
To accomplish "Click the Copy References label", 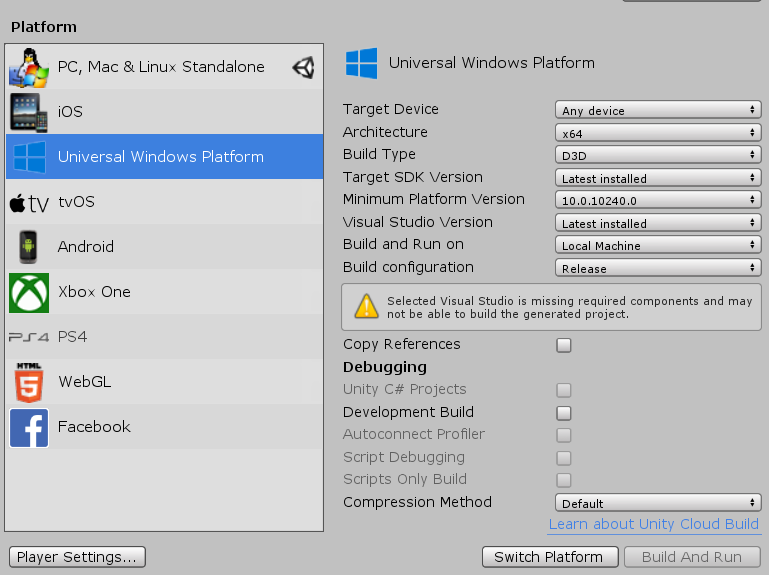I will point(402,344).
